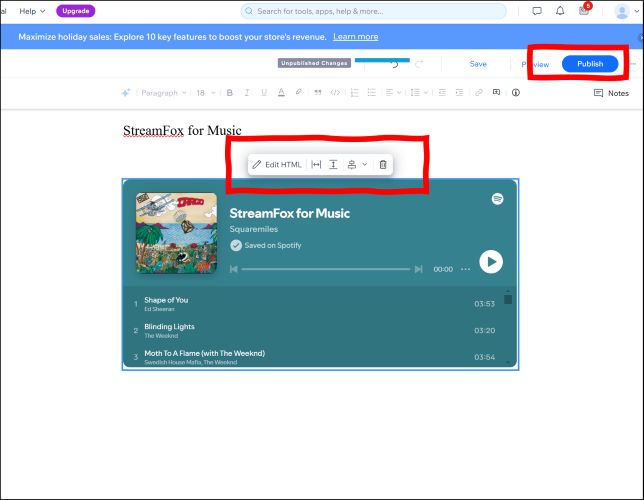Click the Spotify logo in player
Image resolution: width=644 pixels, height=500 pixels.
pos(497,199)
